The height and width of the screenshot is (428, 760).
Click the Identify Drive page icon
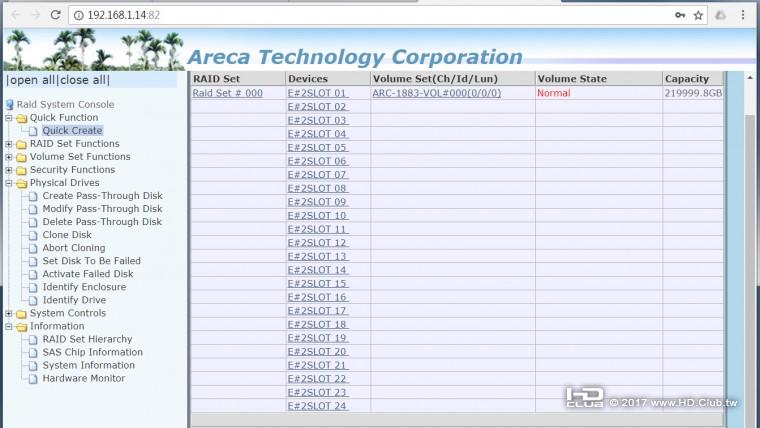[33, 301]
